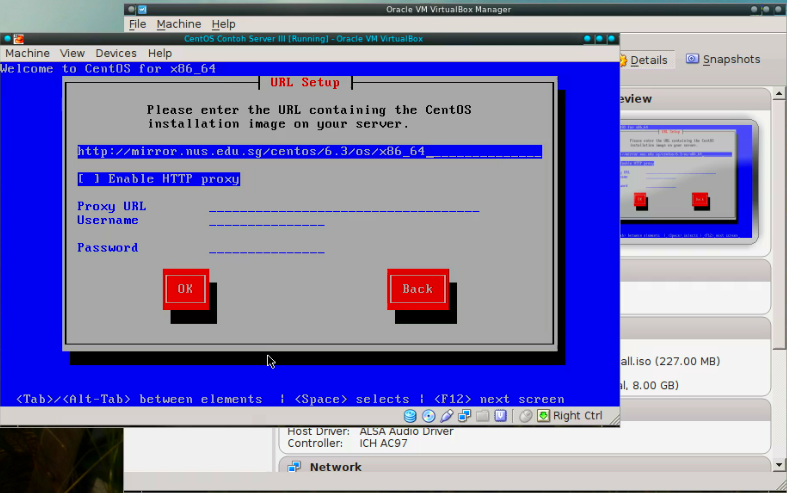Click the Tab/Alt-Tab between elements hint

tap(139, 399)
